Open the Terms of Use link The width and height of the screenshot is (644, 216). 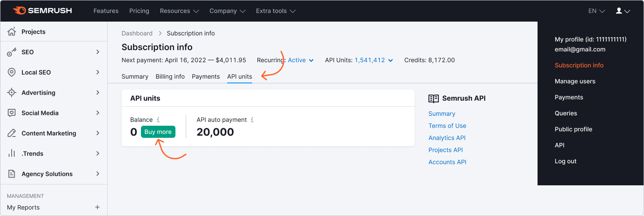pos(447,126)
